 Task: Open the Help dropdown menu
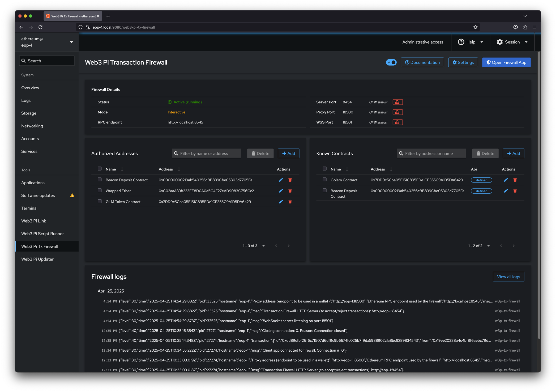pos(471,42)
